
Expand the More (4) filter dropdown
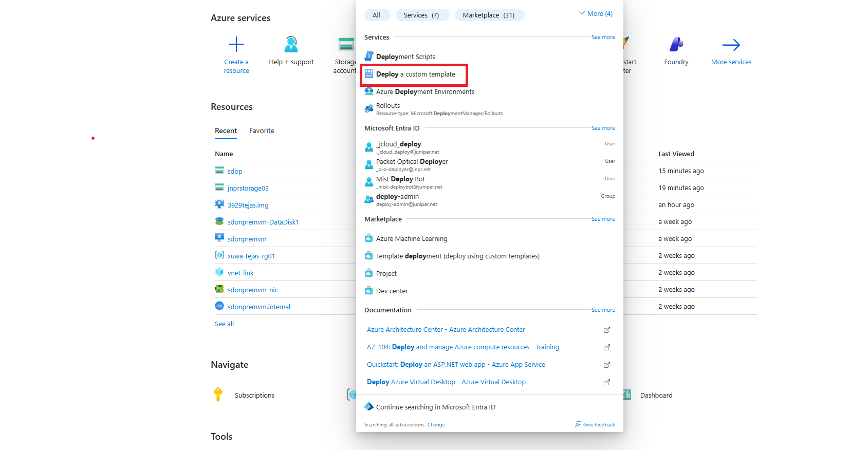pos(596,14)
